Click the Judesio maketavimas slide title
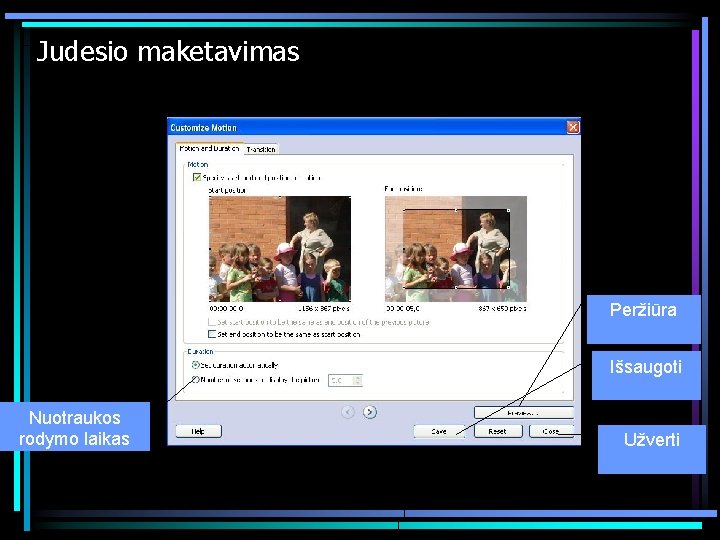720x540 pixels. coord(168,51)
